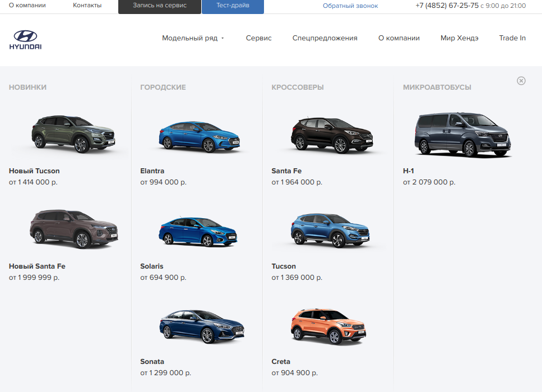The image size is (542, 392).
Task: Click the Запись на сервис button
Action: (x=159, y=6)
